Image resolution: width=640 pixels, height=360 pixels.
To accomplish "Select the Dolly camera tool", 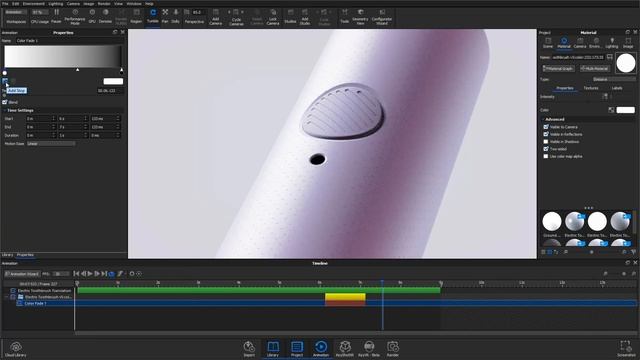I will pyautogui.click(x=176, y=16).
